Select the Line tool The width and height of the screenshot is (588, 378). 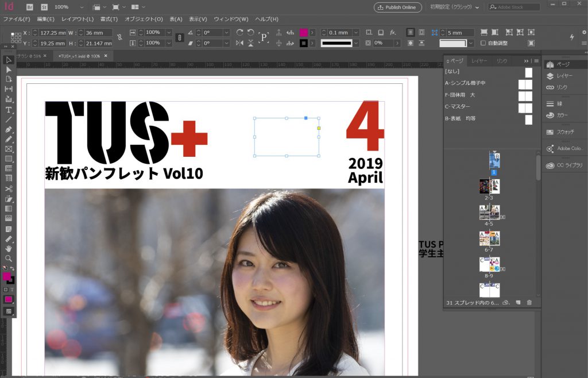coord(8,119)
